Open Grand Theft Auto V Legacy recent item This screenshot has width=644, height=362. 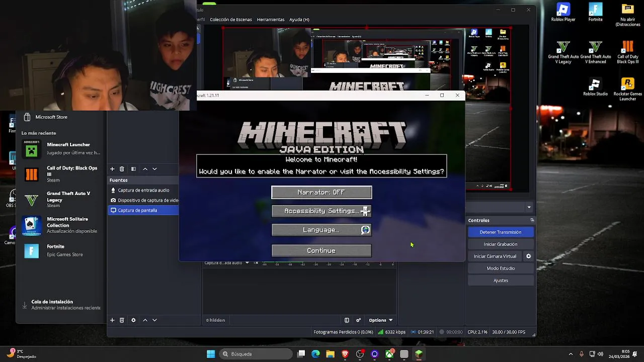point(61,200)
